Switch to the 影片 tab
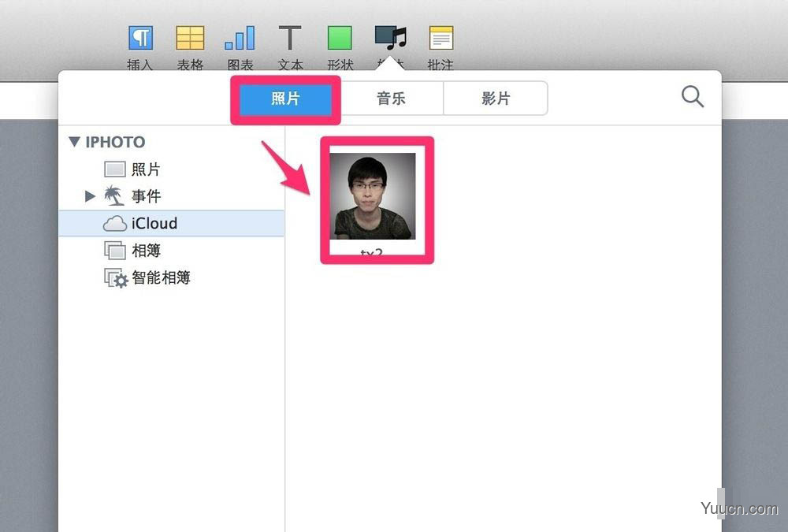The image size is (788, 532). tap(496, 99)
